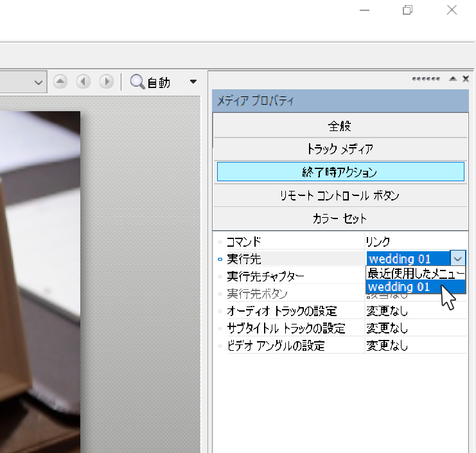
Task: Choose wedding 01 in the dropdown list
Action: pyautogui.click(x=416, y=287)
